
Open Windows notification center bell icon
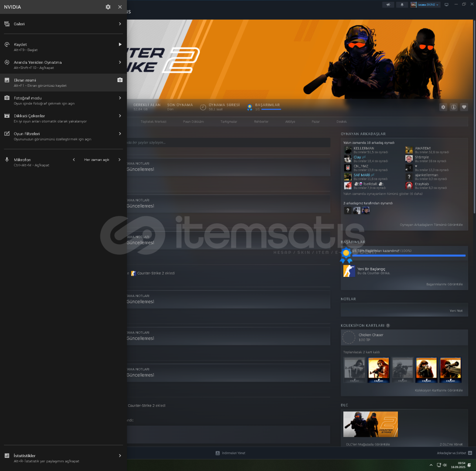point(469,465)
